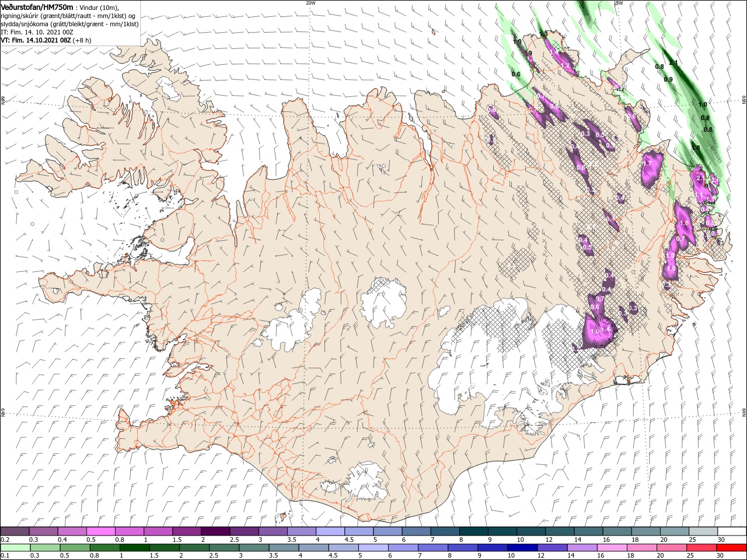
Task: Choose the orchid 0.4 snow legend swatch
Action: point(72,531)
